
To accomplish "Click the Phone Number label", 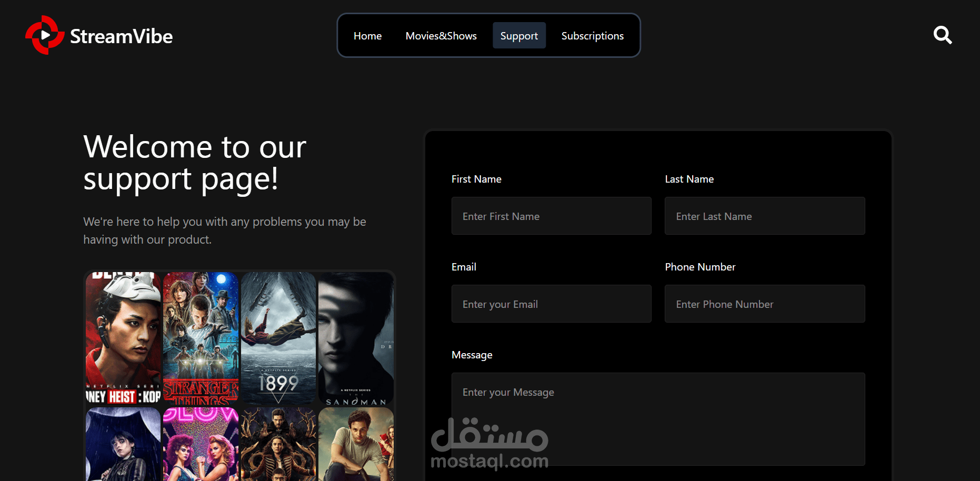I will point(700,267).
